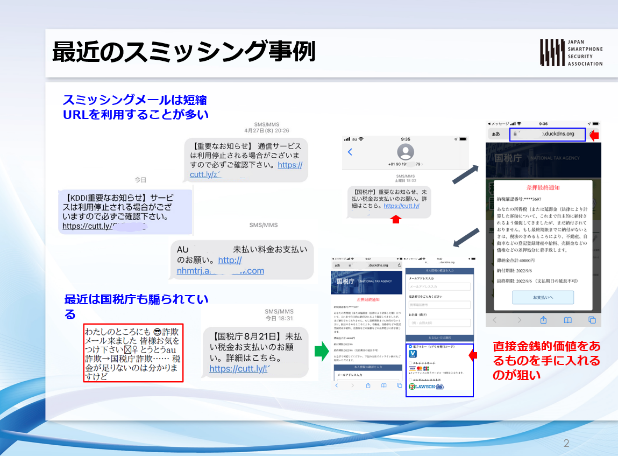Open the nhmtrj .com link in the AU message
The width and height of the screenshot is (618, 456).
click(220, 266)
